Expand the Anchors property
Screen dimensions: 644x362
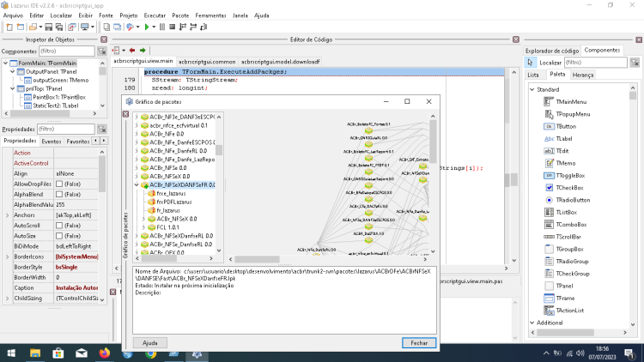[7, 215]
